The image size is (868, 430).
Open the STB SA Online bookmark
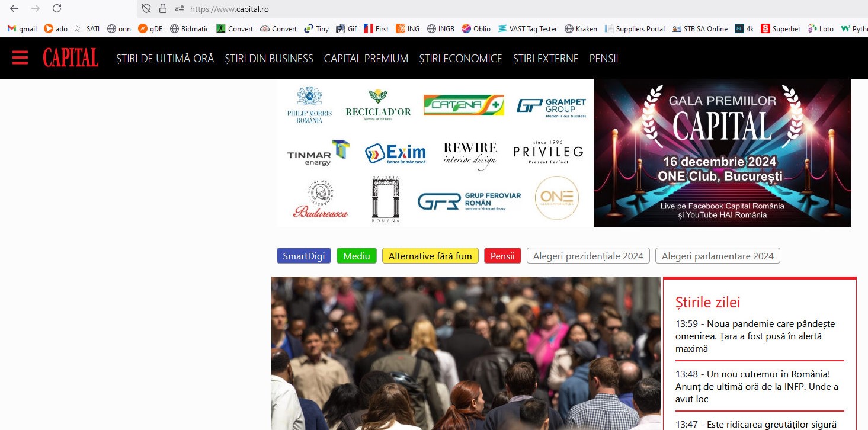coord(700,28)
